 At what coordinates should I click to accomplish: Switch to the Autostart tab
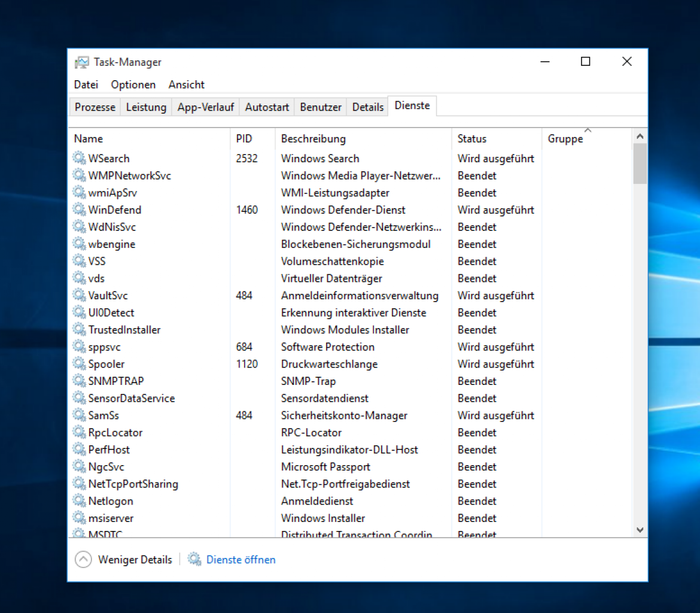pyautogui.click(x=267, y=107)
